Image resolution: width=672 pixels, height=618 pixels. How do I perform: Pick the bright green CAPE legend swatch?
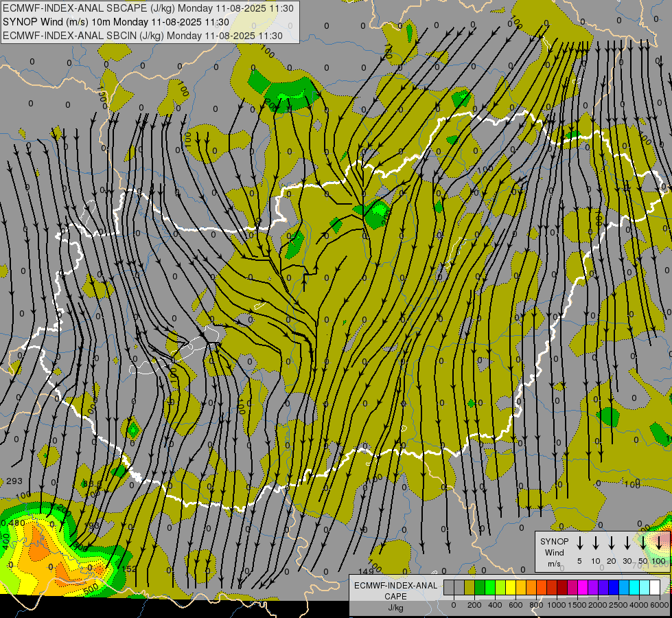(x=490, y=587)
